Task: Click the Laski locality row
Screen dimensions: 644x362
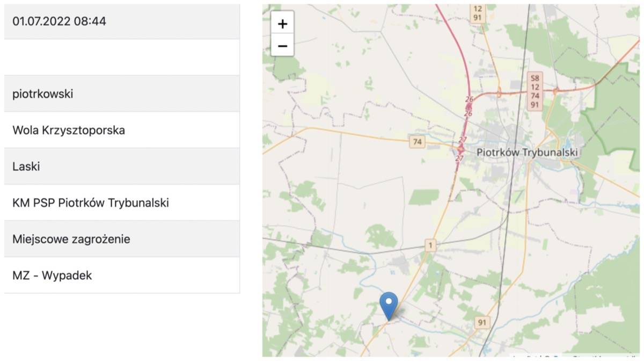Action: pos(122,166)
